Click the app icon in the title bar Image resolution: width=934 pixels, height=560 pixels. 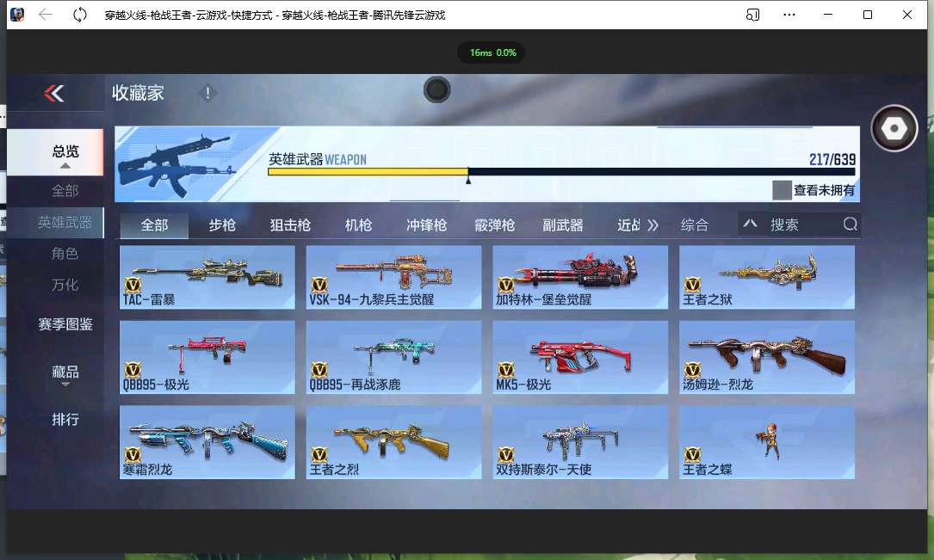17,15
